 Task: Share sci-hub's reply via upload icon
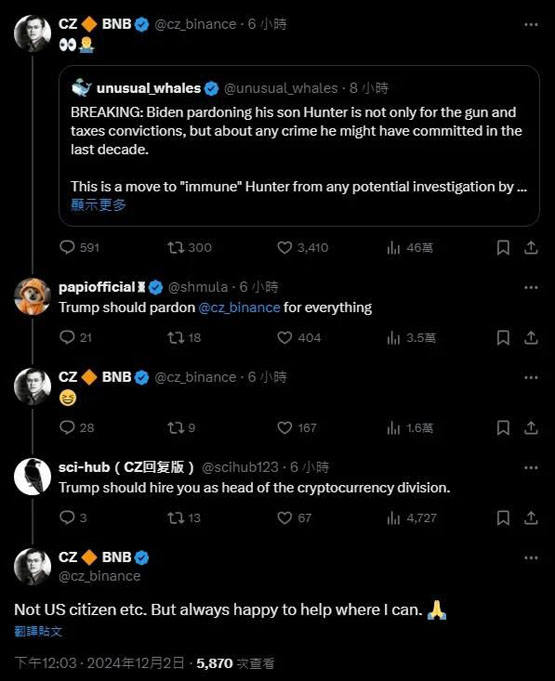click(531, 518)
